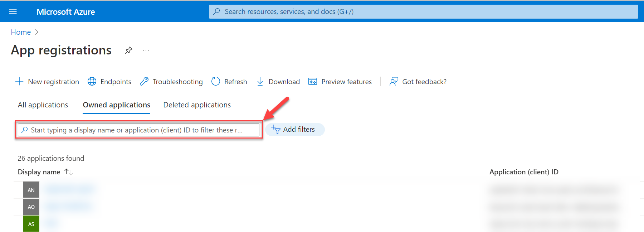Sort by Display name column header
The image size is (644, 232).
(x=39, y=172)
